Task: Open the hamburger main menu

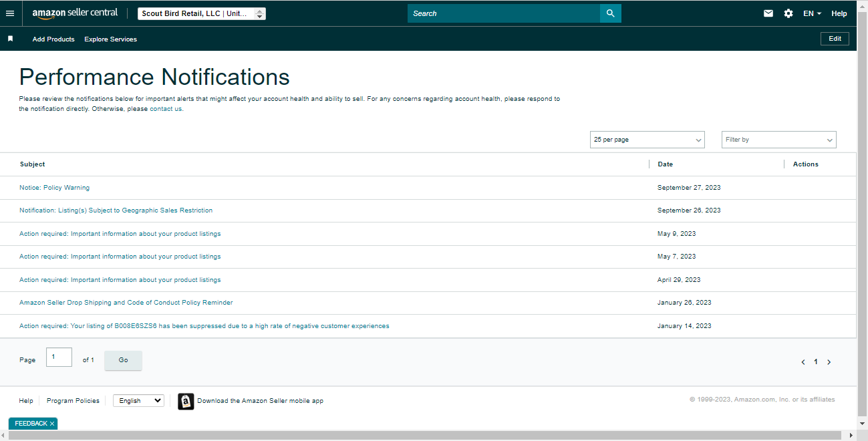Action: (x=10, y=13)
